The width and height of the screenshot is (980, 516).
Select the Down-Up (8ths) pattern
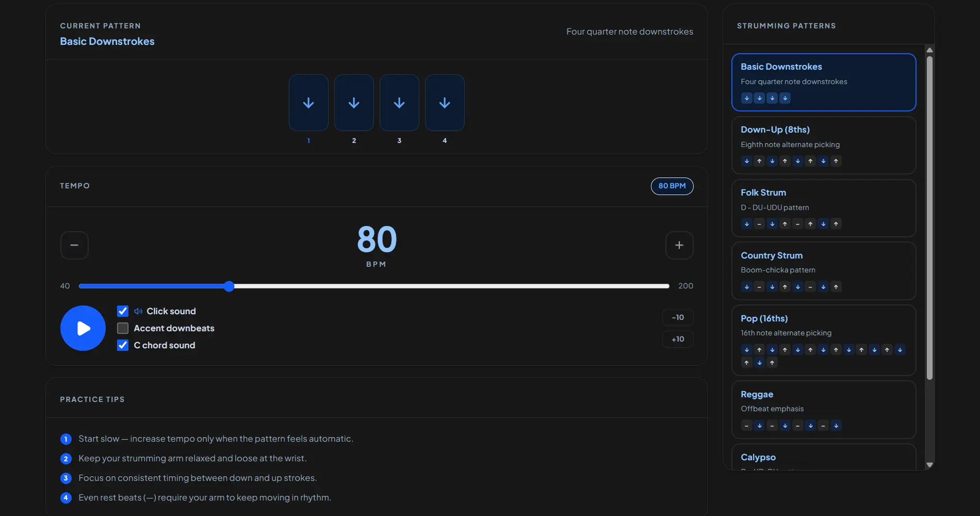point(824,145)
